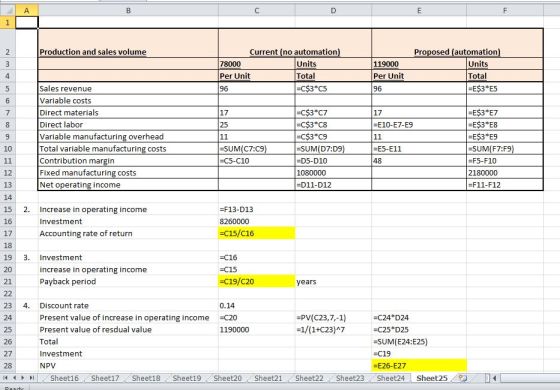Select the =F11-F12 formula cell

(505, 185)
